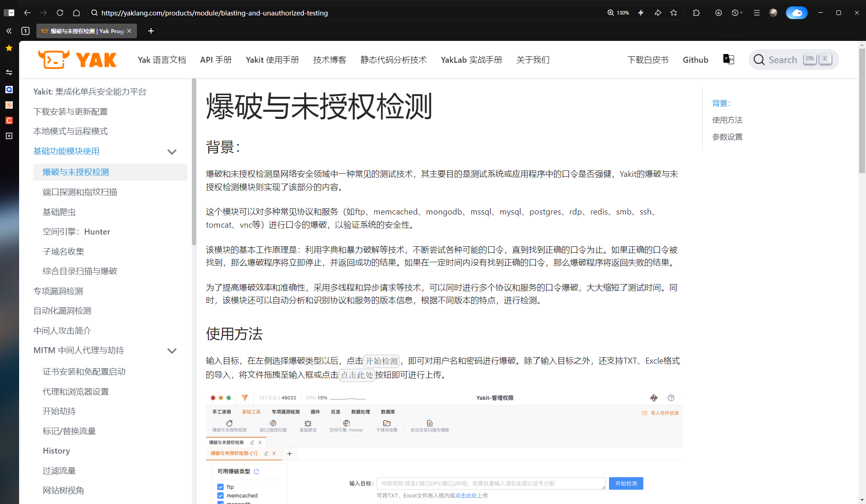Click the page zoom 130% indicator

tap(618, 13)
